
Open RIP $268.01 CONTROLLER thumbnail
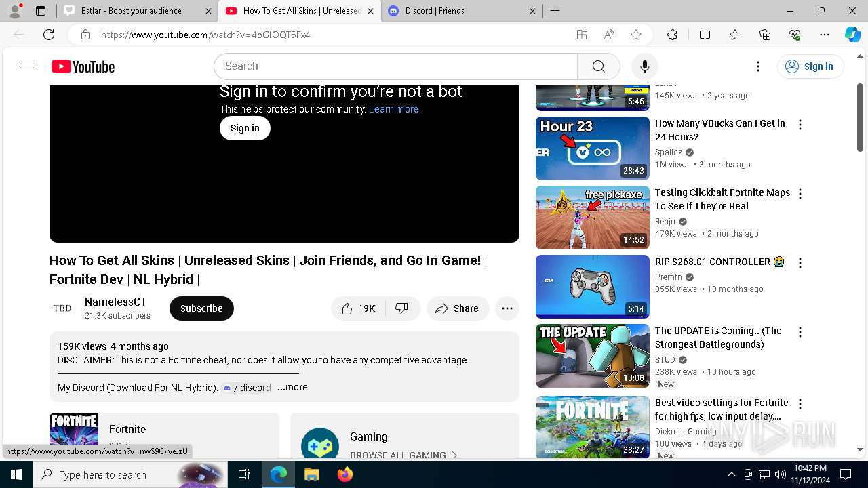pos(593,287)
